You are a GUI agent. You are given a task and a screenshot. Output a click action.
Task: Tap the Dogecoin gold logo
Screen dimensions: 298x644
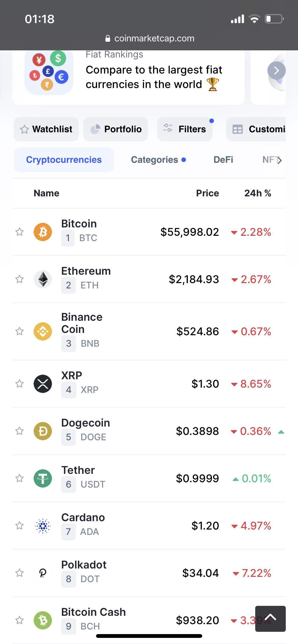(x=43, y=431)
